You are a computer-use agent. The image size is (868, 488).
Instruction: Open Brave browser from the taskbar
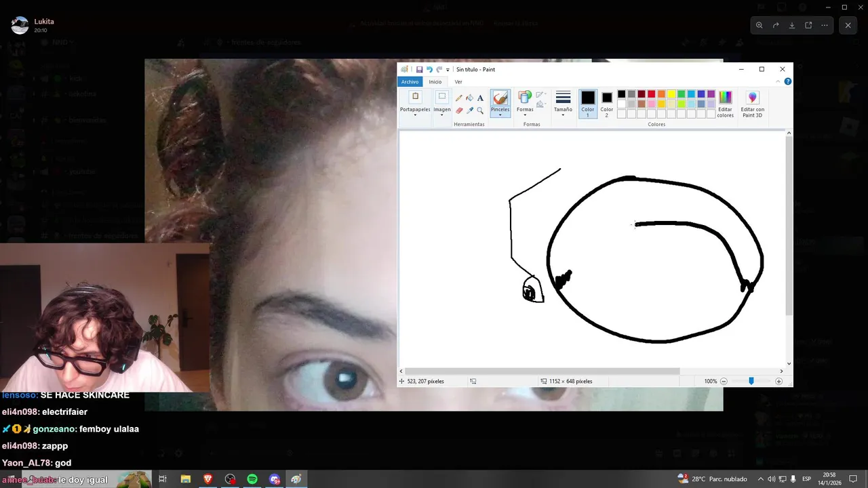click(208, 479)
